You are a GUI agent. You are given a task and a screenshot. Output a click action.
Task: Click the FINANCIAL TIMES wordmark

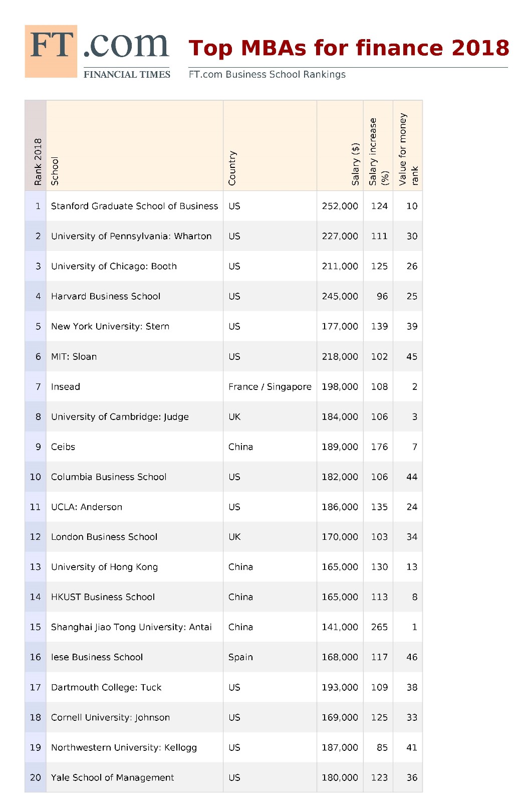point(127,74)
